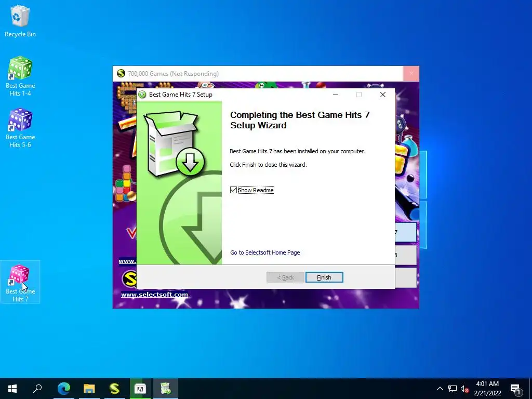Click the 700,000 Games title bar icon

pos(121,73)
